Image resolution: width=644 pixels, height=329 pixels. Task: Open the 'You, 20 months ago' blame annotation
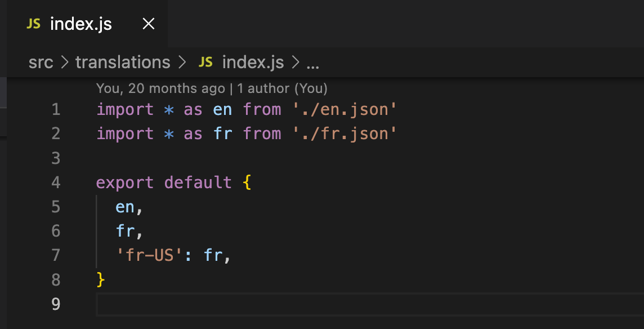(x=160, y=88)
